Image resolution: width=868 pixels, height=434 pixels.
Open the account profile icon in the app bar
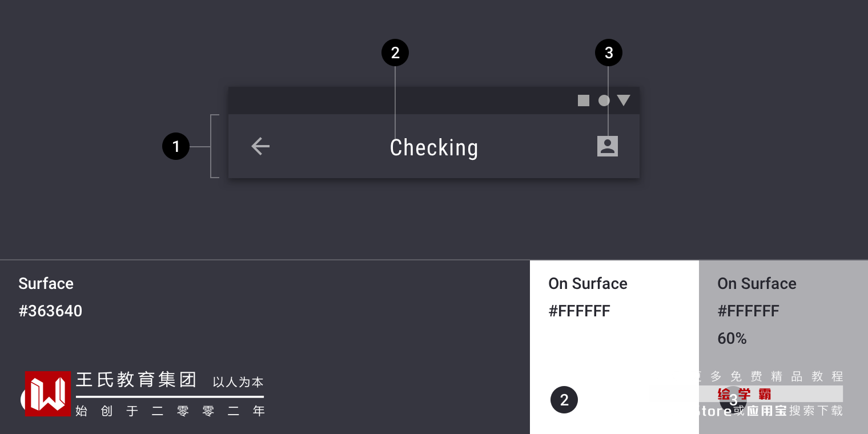[608, 146]
